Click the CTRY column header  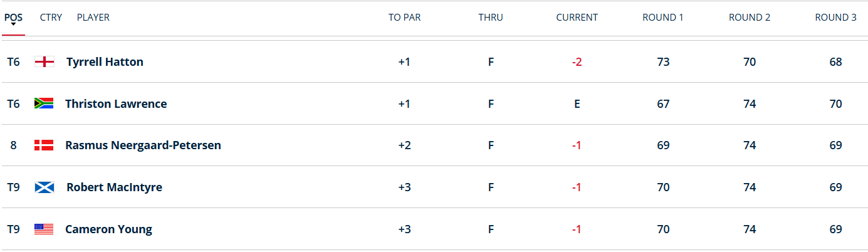click(x=51, y=18)
